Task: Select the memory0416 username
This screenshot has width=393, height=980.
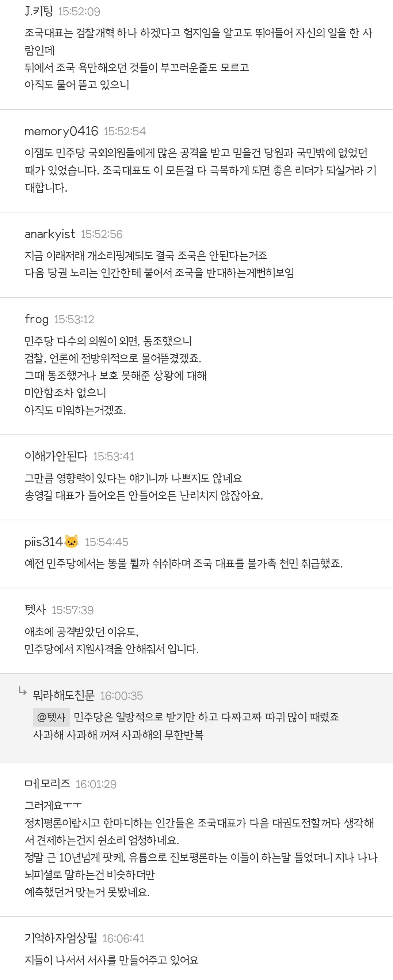Action: coord(61,131)
